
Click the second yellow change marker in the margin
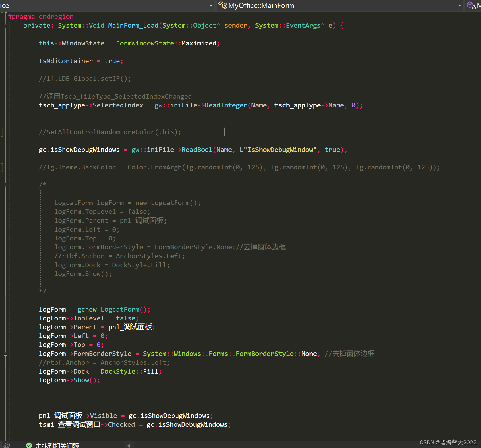pyautogui.click(x=2, y=168)
